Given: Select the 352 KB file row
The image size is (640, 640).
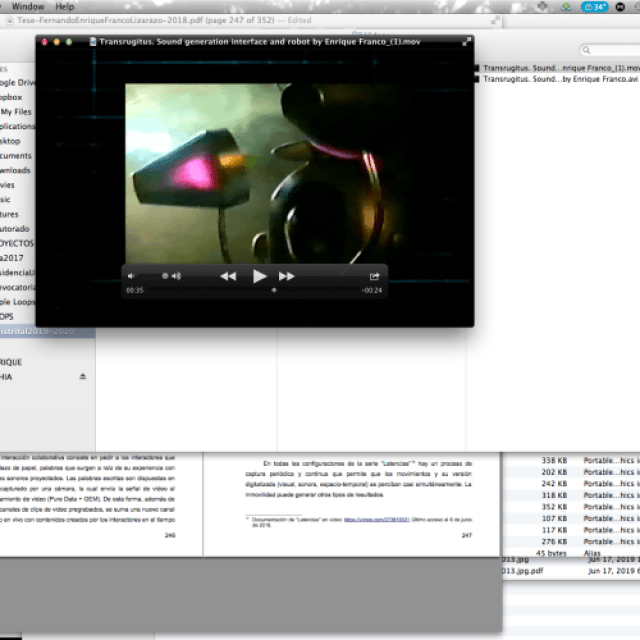Looking at the screenshot, I should click(571, 507).
